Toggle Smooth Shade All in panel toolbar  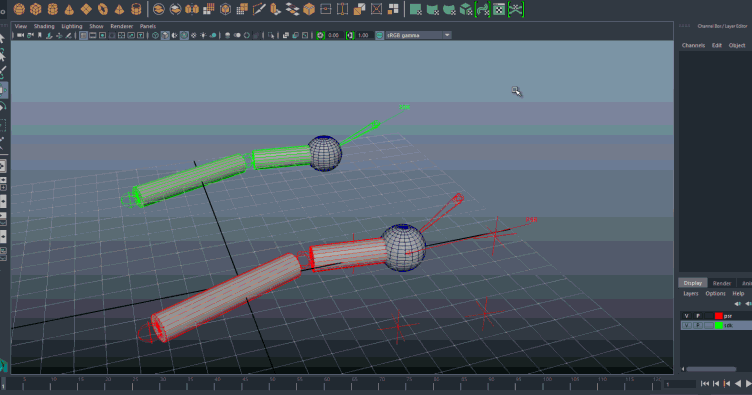[165, 35]
